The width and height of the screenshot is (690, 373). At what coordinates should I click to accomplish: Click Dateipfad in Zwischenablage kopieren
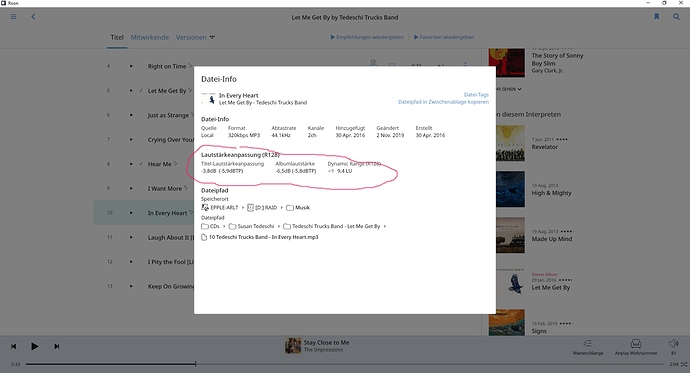[443, 102]
